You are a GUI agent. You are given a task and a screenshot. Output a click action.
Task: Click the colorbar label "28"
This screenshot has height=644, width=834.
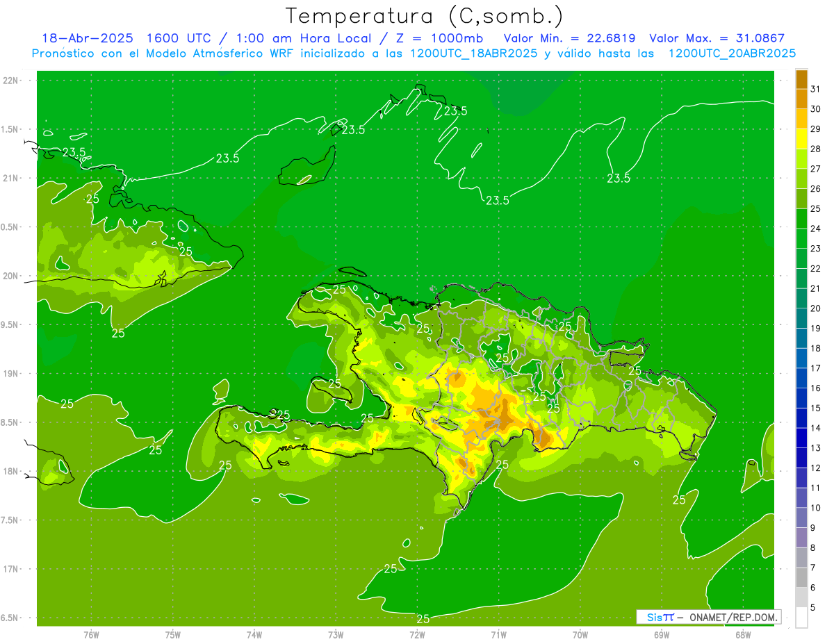coord(815,149)
